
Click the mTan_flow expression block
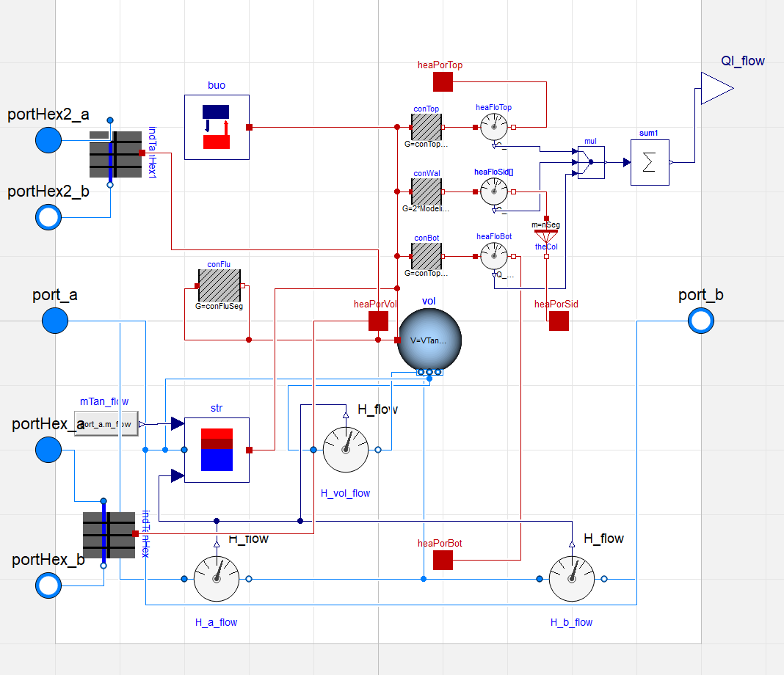(106, 423)
